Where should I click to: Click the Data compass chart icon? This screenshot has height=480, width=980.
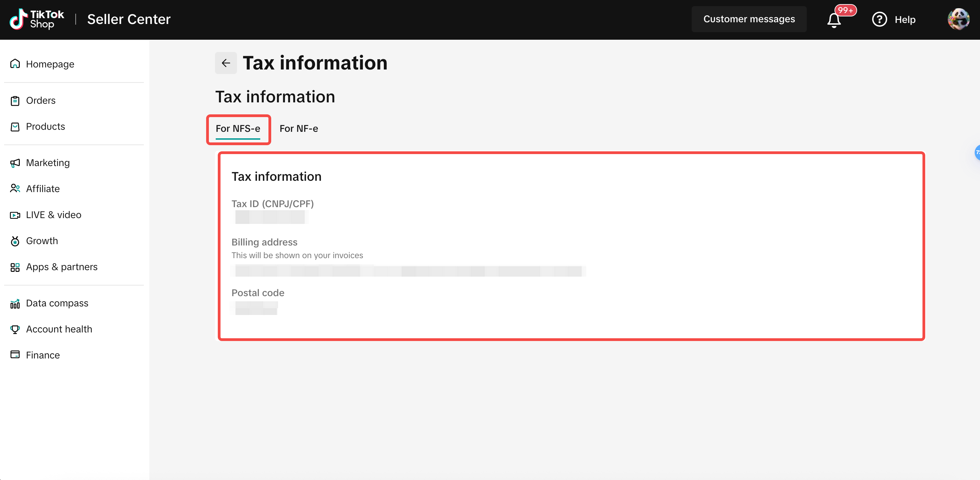click(x=15, y=304)
